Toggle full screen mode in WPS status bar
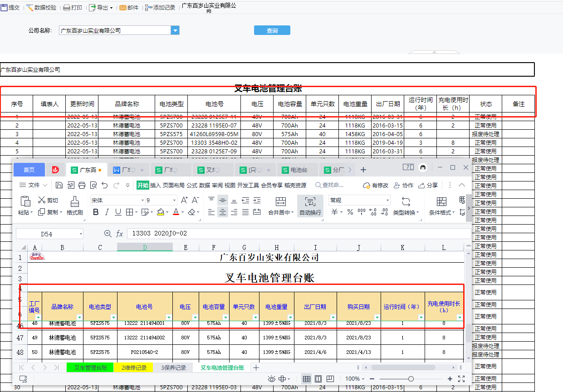This screenshot has width=563, height=392. click(461, 379)
